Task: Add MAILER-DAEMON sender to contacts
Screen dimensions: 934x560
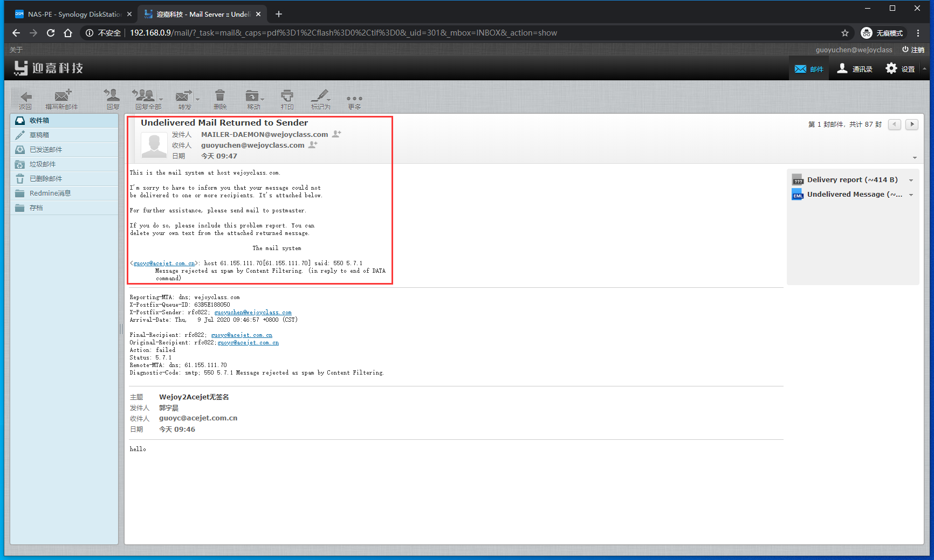Action: 336,134
